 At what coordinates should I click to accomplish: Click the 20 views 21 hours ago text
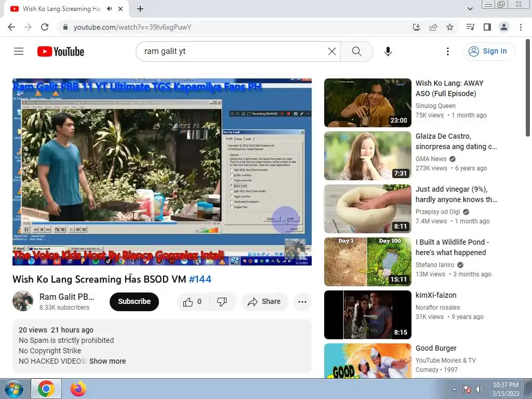click(56, 330)
